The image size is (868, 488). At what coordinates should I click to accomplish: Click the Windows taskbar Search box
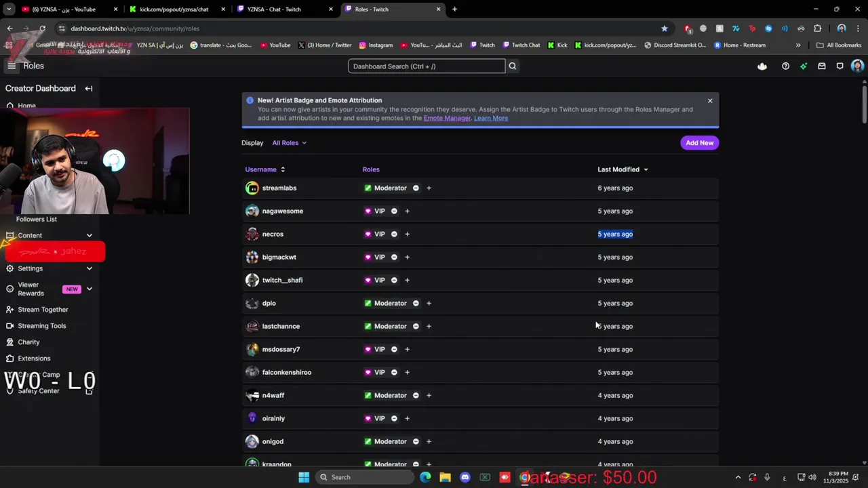coord(365,477)
